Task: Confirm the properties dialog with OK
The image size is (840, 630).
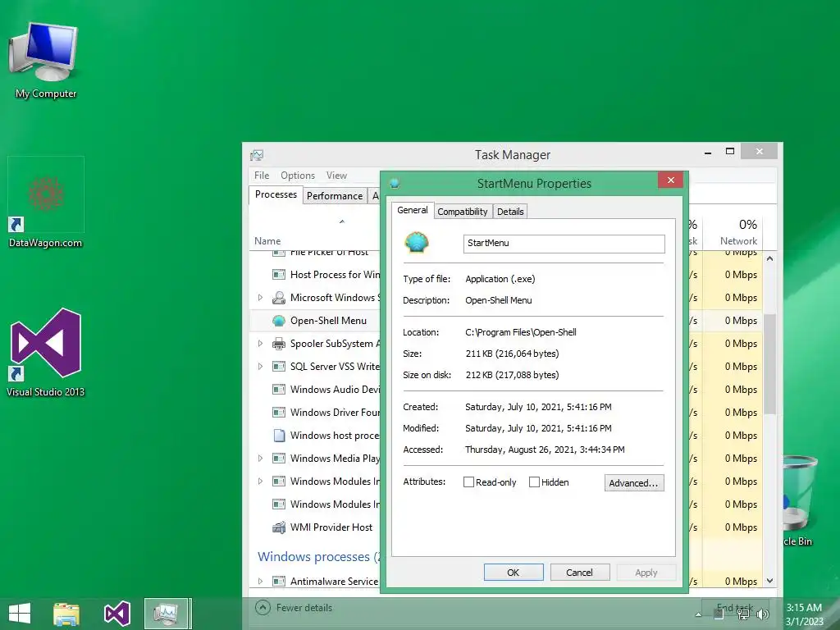Action: click(514, 572)
